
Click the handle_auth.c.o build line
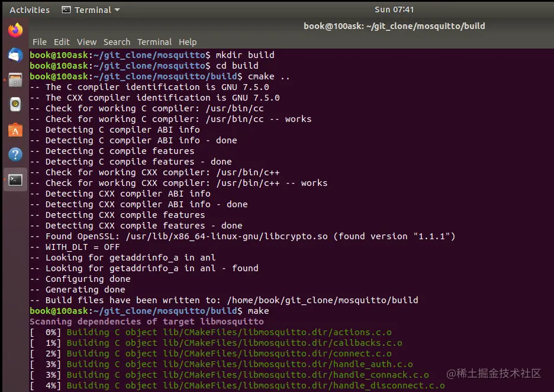221,364
